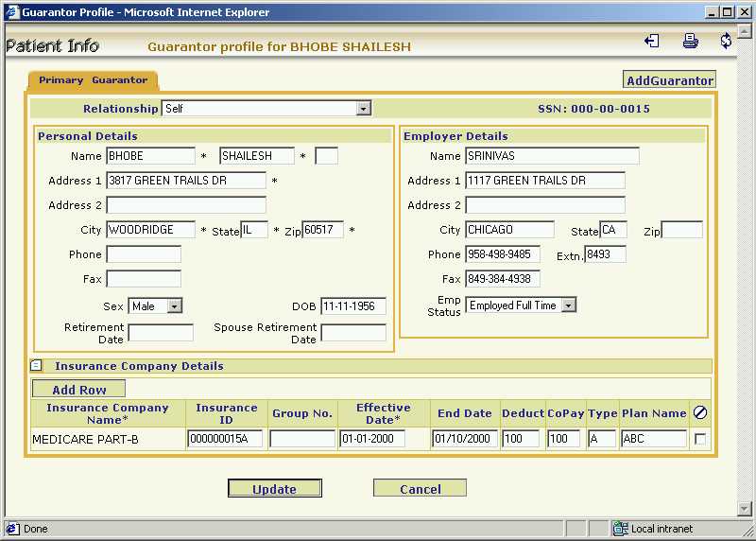Click the Deduct field in insurance row
Image resolution: width=756 pixels, height=541 pixels.
pyautogui.click(x=521, y=439)
